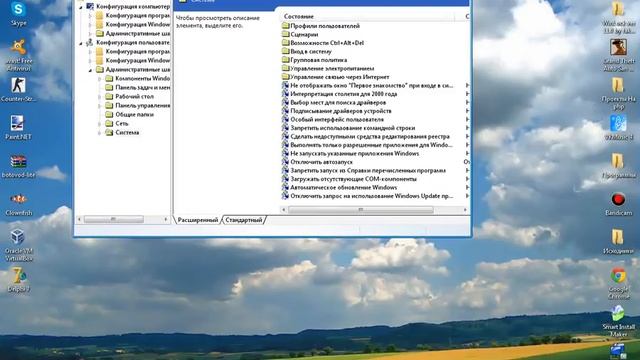The width and height of the screenshot is (640, 360).
Task: Click right arrow of policy list scrollbar
Action: click(465, 209)
